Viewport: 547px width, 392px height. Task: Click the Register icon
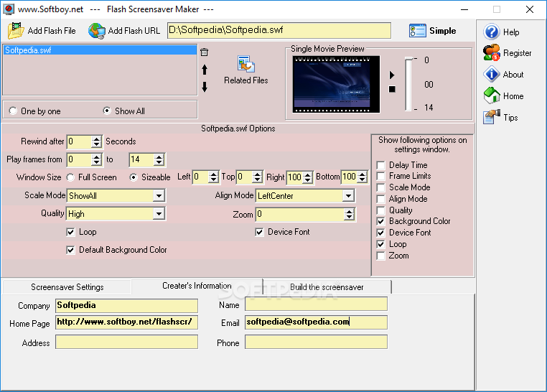coord(492,52)
